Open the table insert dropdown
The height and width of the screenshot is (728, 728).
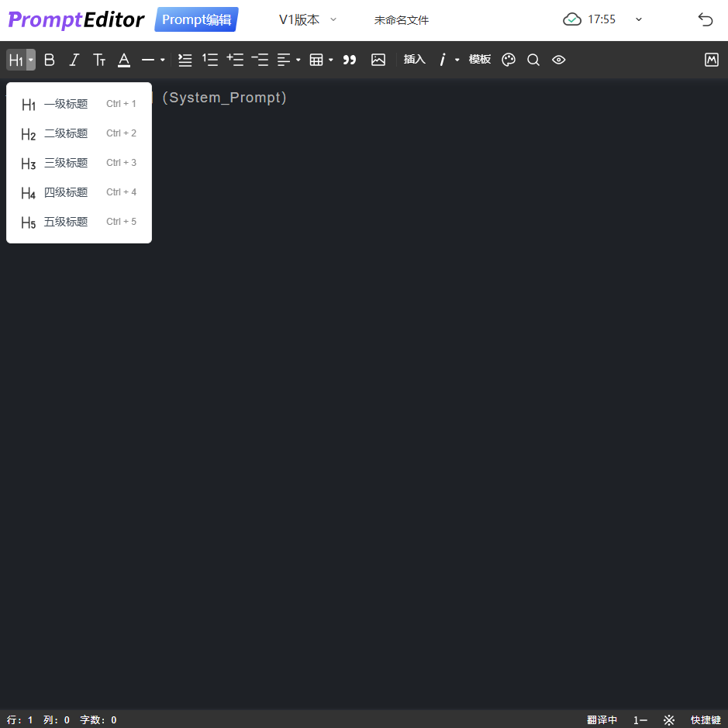pos(321,60)
